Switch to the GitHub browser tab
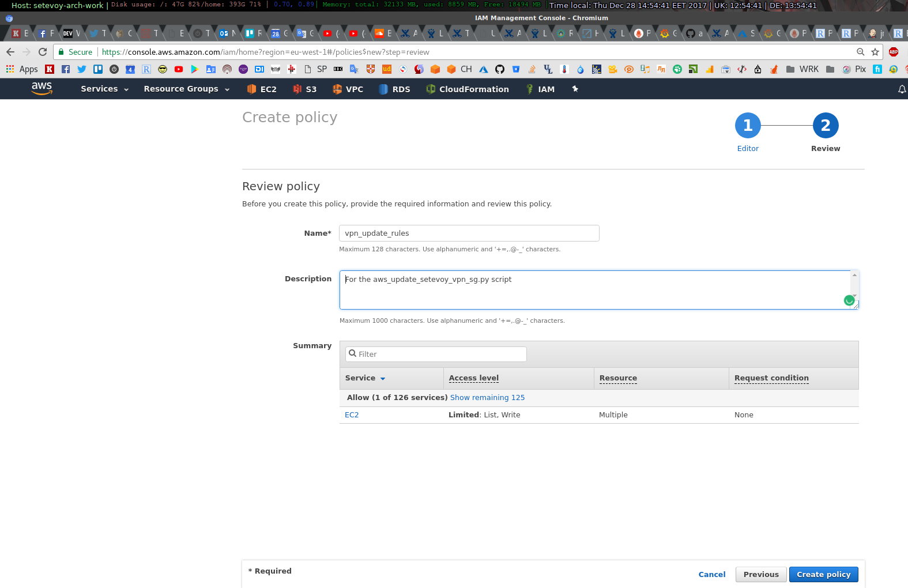Viewport: 908px width, 588px height. coord(695,33)
